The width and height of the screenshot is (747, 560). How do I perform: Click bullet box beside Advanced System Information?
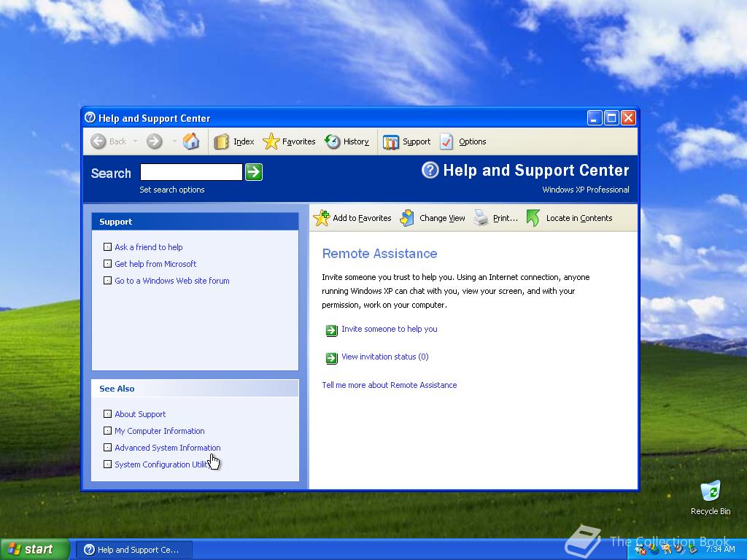pyautogui.click(x=108, y=447)
